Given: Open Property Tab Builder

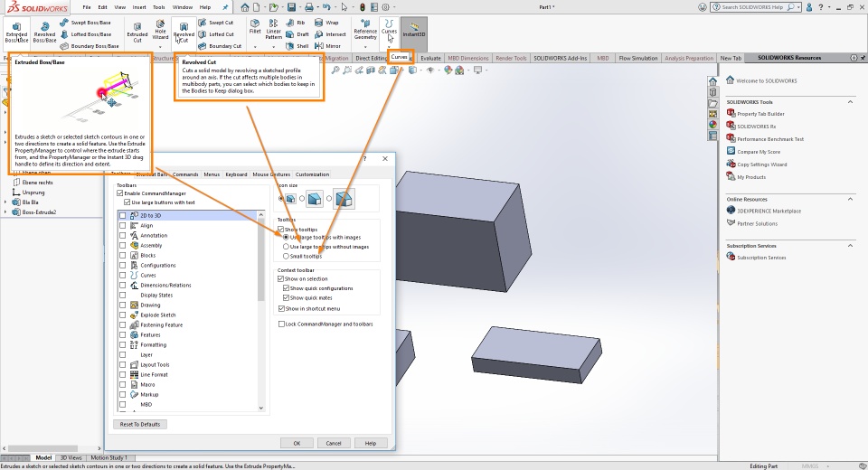Looking at the screenshot, I should tap(756, 114).
